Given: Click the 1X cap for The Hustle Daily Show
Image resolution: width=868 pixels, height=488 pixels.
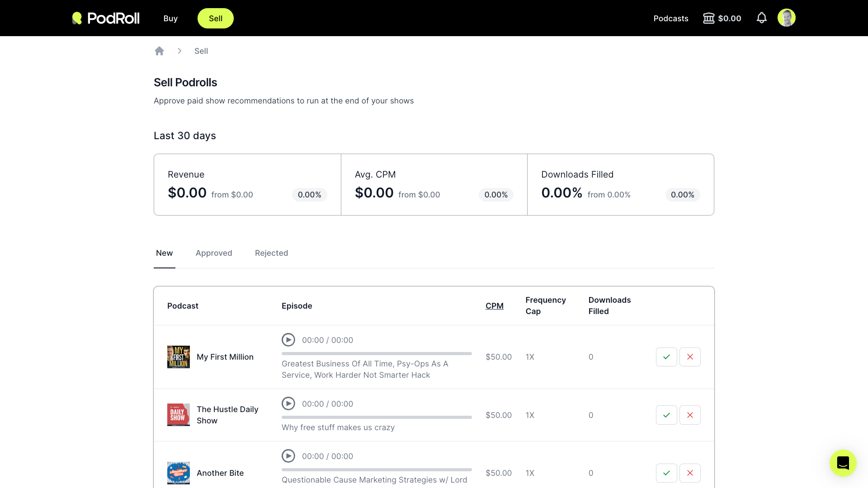Looking at the screenshot, I should [530, 415].
